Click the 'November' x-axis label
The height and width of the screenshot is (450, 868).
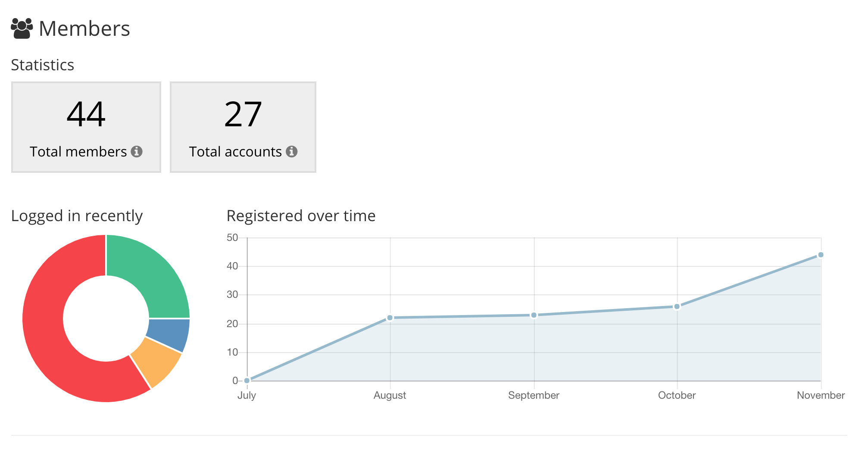[821, 395]
